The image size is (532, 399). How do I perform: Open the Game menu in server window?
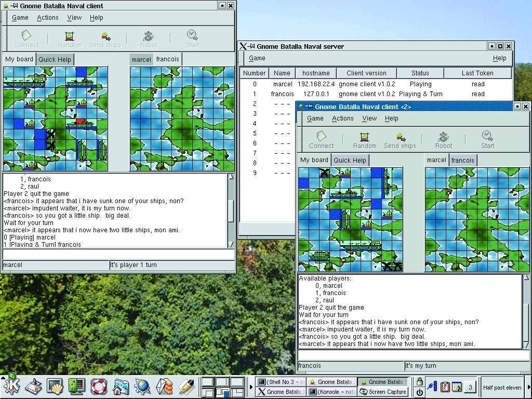(x=257, y=58)
